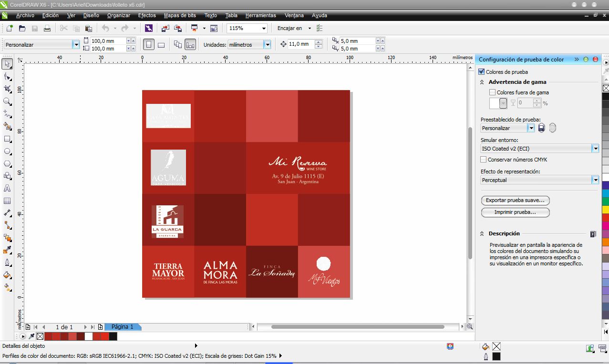Collapse the Advertencia de gama section

click(x=482, y=82)
